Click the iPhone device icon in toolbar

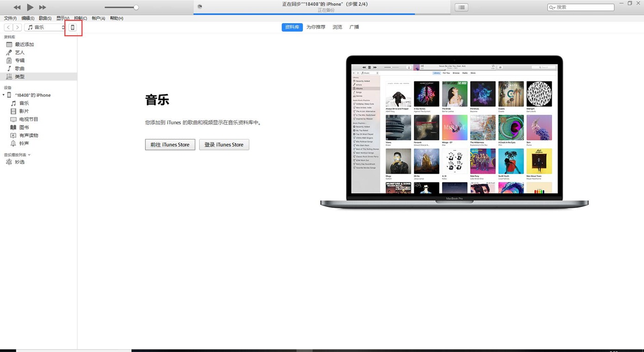[x=73, y=27]
